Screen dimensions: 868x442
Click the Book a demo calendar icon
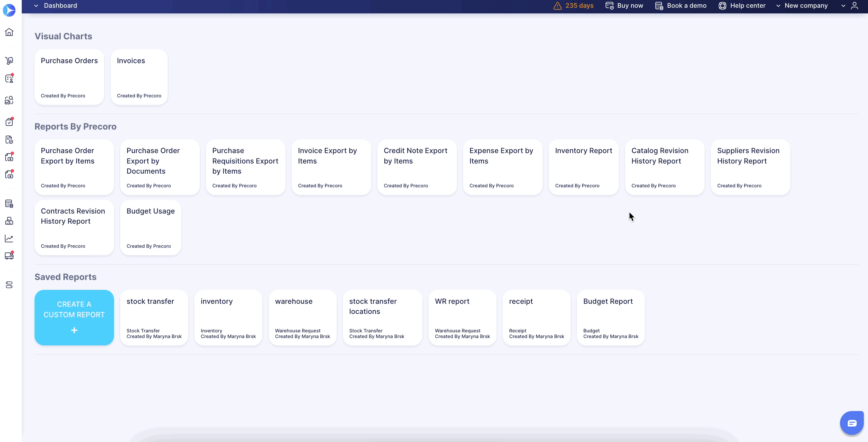point(659,6)
